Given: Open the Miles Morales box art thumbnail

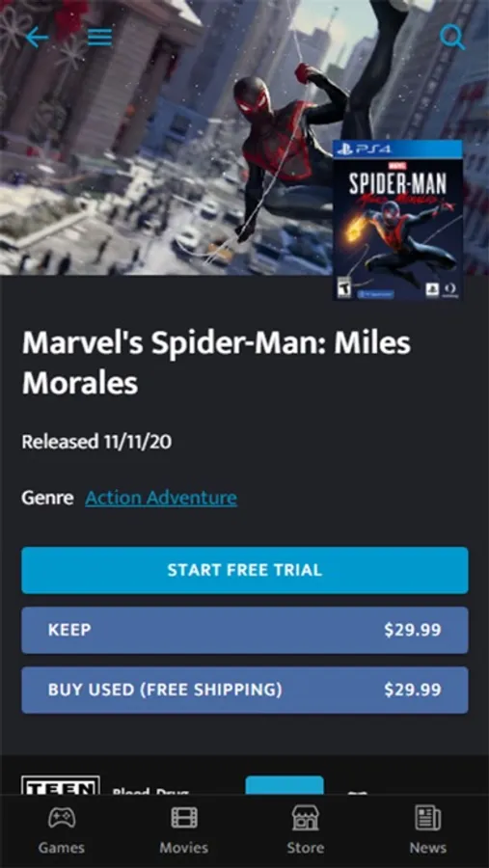Looking at the screenshot, I should 397,220.
